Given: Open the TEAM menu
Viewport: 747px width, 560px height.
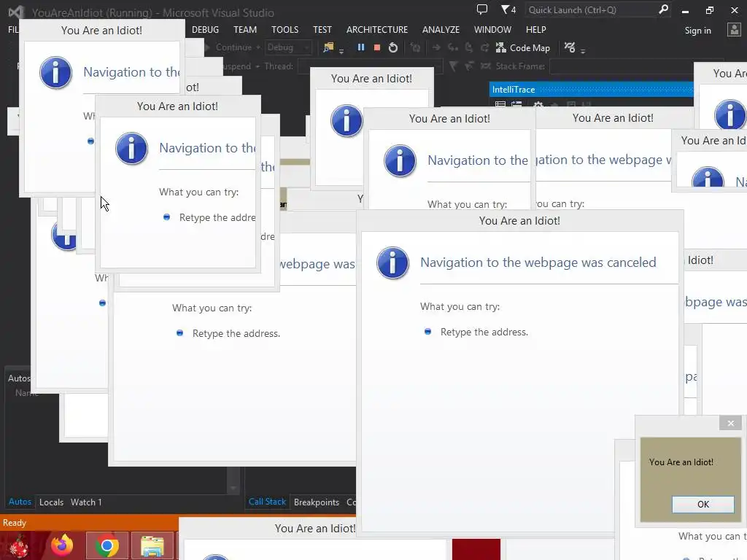Looking at the screenshot, I should (245, 29).
